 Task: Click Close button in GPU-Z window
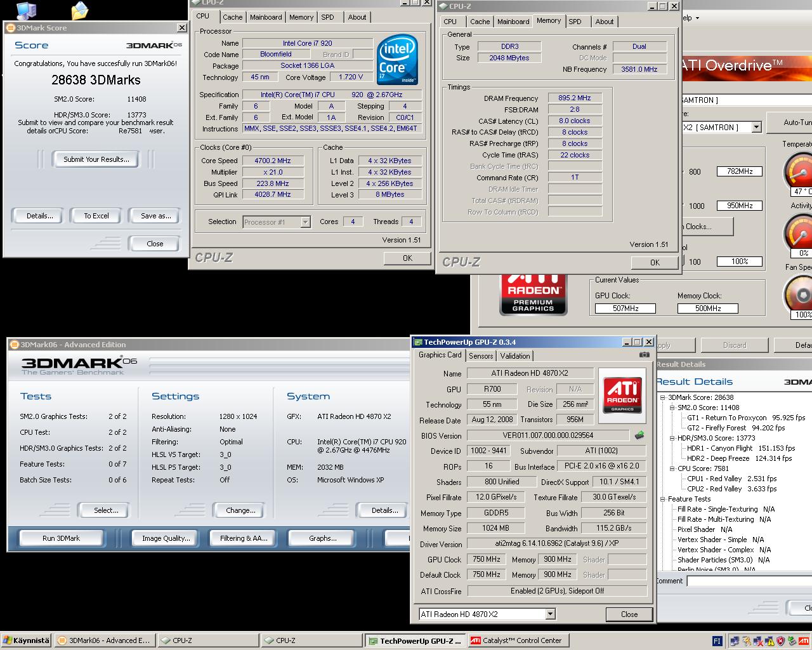pos(629,614)
